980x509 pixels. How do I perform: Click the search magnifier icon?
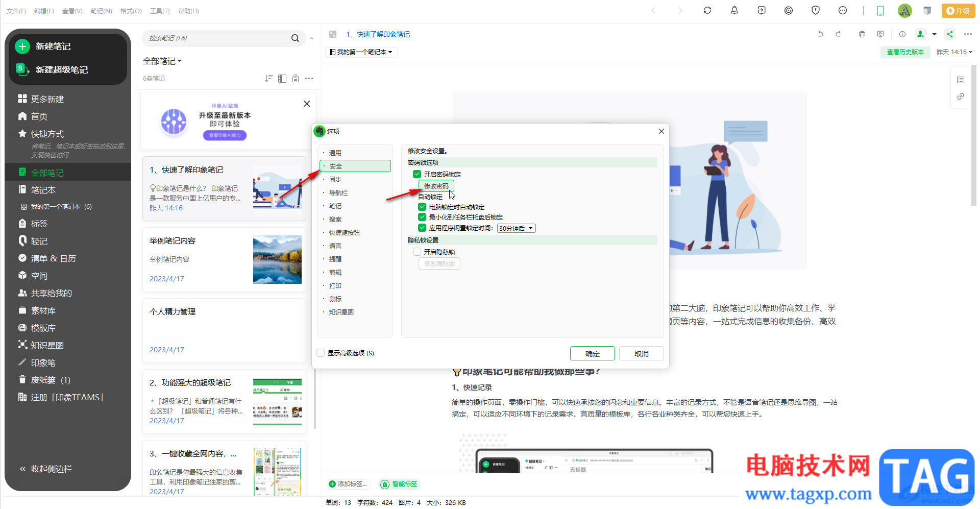pyautogui.click(x=295, y=38)
